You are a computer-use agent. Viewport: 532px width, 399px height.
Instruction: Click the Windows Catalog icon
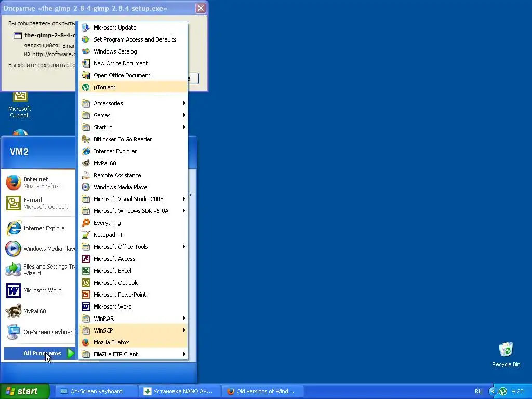point(86,51)
